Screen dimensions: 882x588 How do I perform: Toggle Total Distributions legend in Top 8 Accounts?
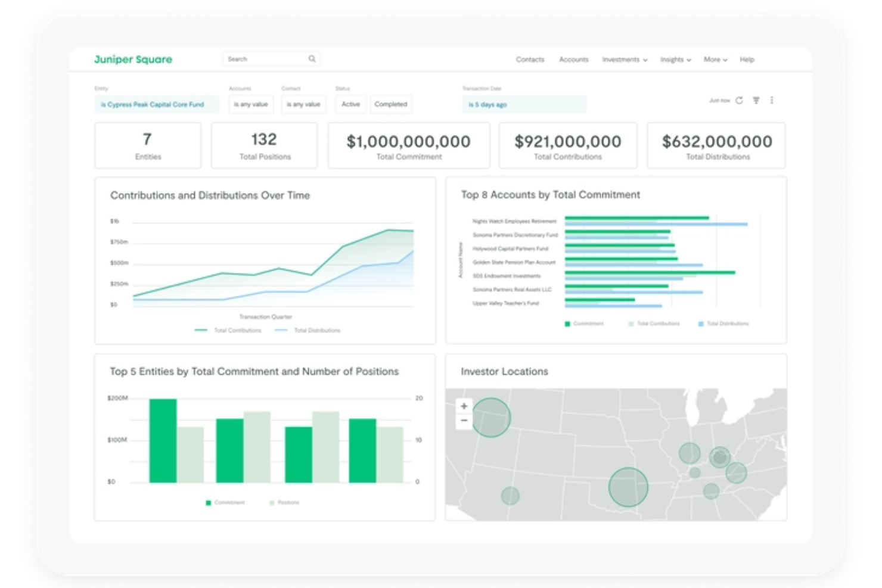coord(723,323)
